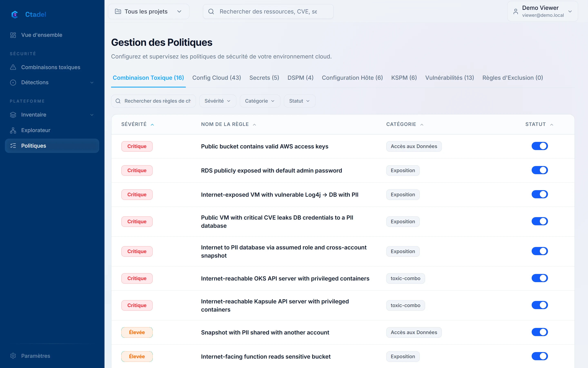Disable Internet to PII database snapshot rule
Screen dimensions: 588x368
pos(540,251)
